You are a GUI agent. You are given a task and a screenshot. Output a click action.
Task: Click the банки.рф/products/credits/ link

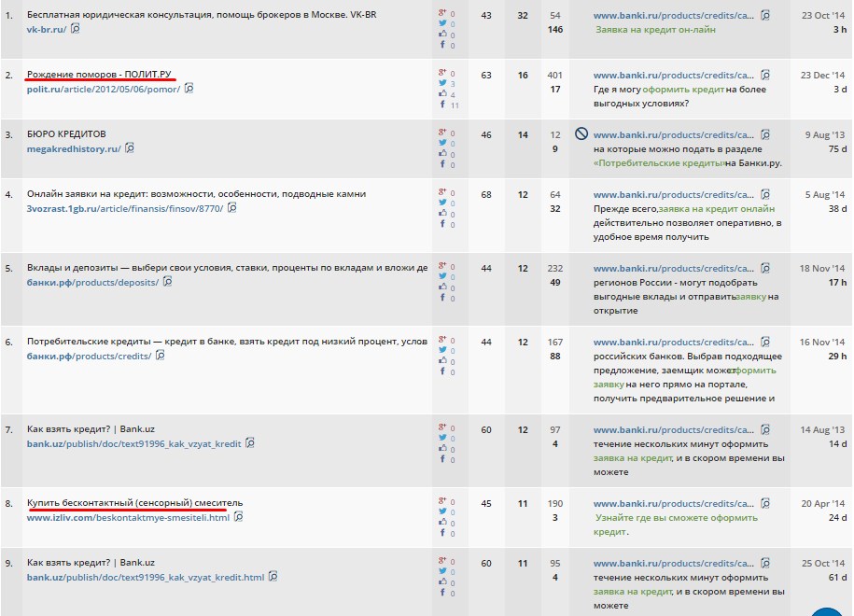tap(89, 357)
